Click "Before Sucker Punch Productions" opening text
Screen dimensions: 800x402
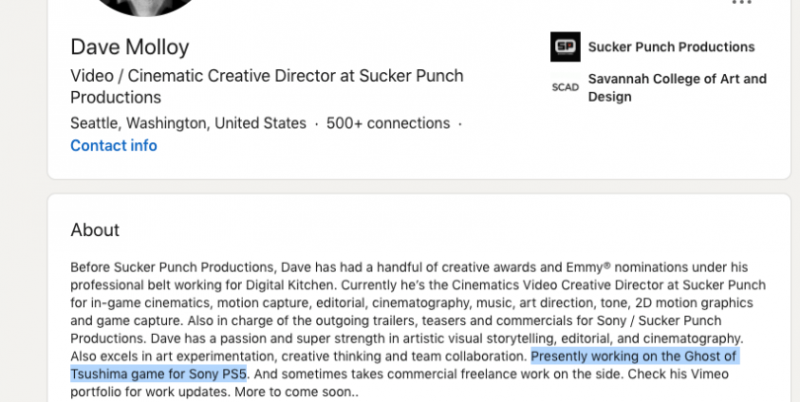tap(171, 268)
